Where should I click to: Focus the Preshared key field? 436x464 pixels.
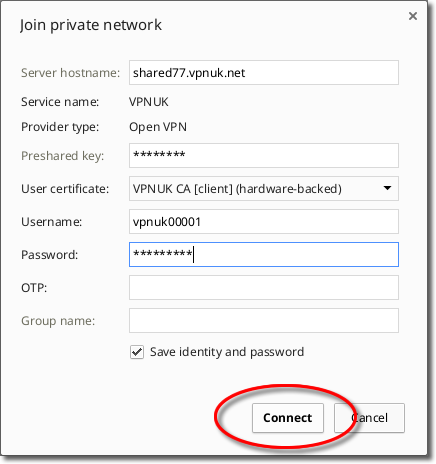[x=264, y=156]
